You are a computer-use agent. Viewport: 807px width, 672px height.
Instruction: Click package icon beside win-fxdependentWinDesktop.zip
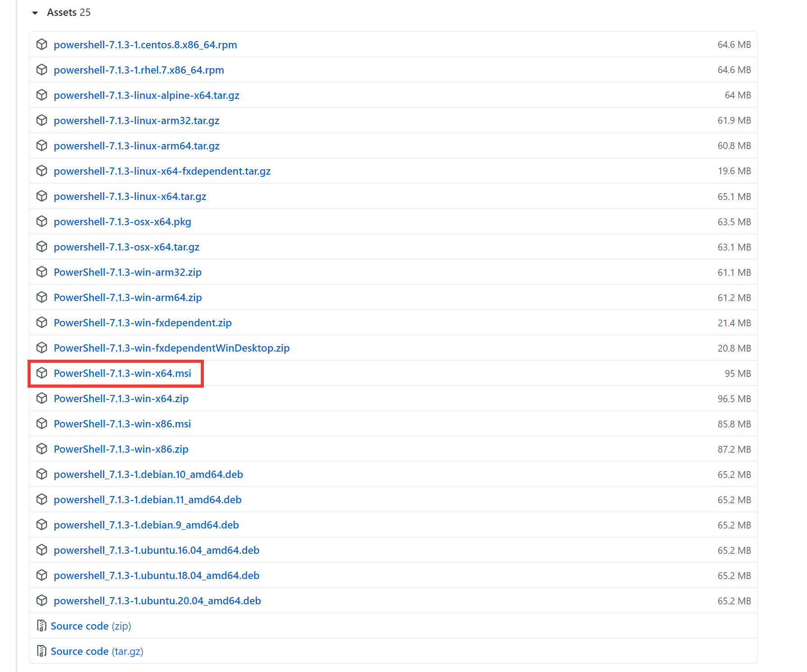pyautogui.click(x=42, y=348)
